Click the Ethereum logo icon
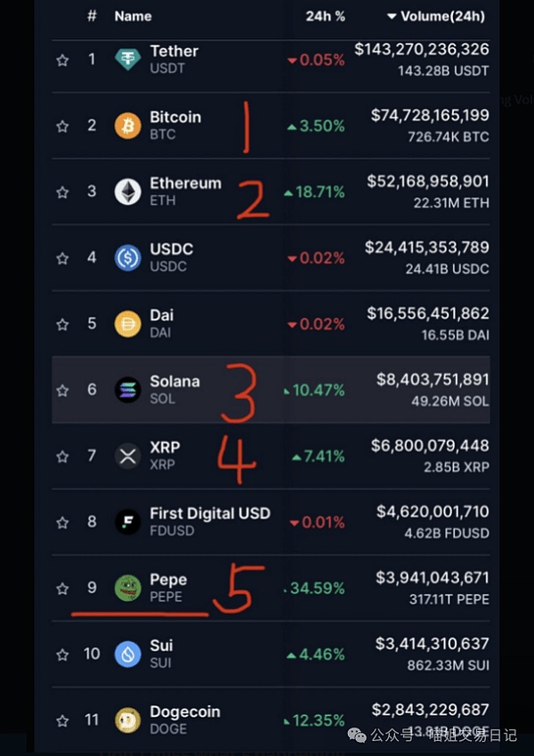The image size is (534, 756). coord(128,191)
